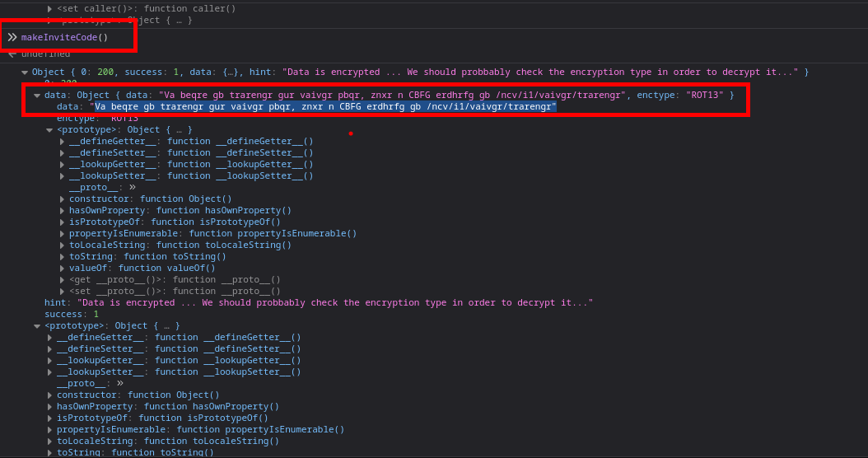This screenshot has width=868, height=458.
Task: Expand the first constructor: function Object() entry
Action: tap(63, 199)
